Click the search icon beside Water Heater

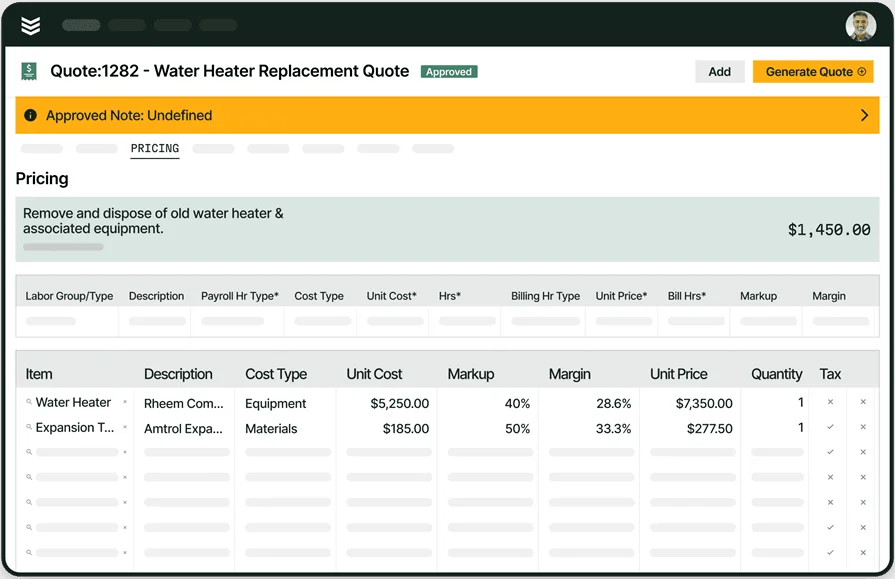click(29, 402)
